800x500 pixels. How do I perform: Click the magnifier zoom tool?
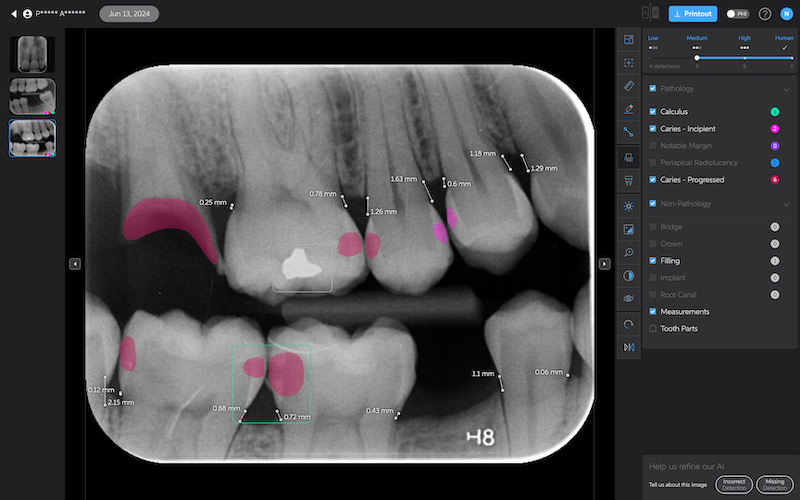click(x=628, y=252)
